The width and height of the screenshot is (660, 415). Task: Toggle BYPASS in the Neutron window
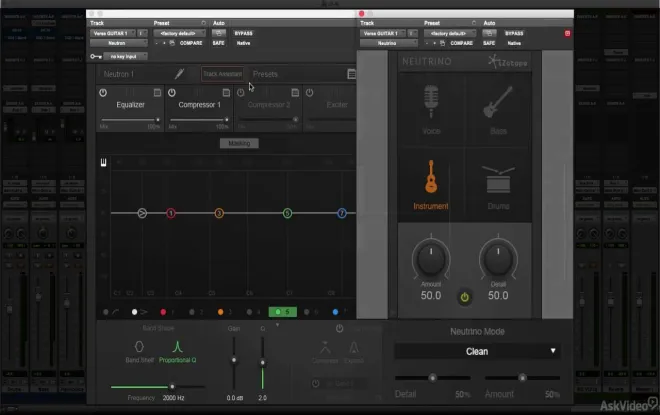tap(243, 33)
